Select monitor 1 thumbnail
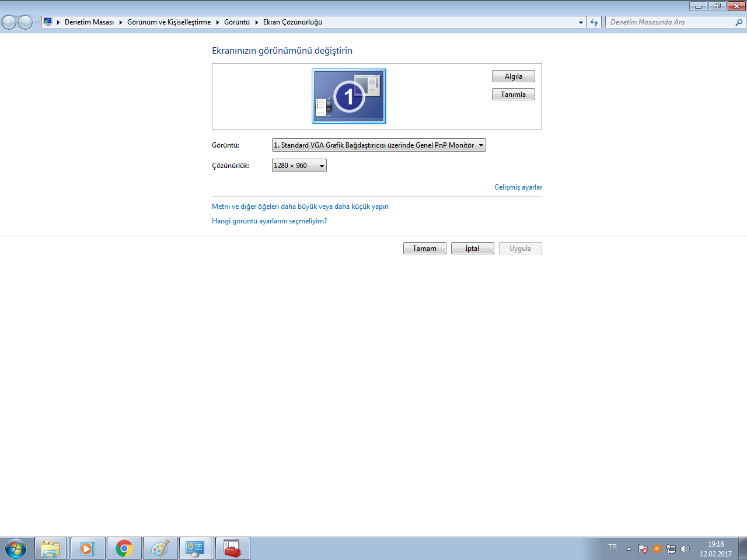 click(x=349, y=96)
